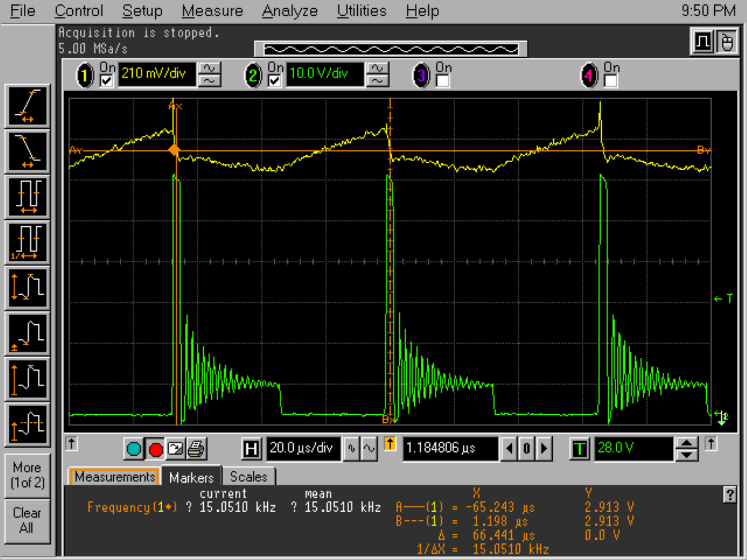The width and height of the screenshot is (747, 560).
Task: Raise trigger level with up arrow
Action: pyautogui.click(x=687, y=443)
